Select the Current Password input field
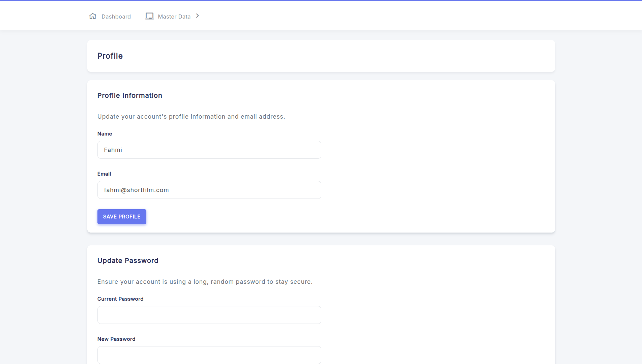The height and width of the screenshot is (364, 642). [x=209, y=315]
